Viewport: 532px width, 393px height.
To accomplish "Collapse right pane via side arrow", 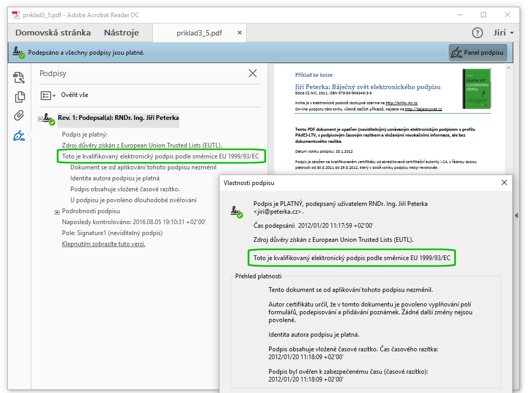I will click(516, 215).
